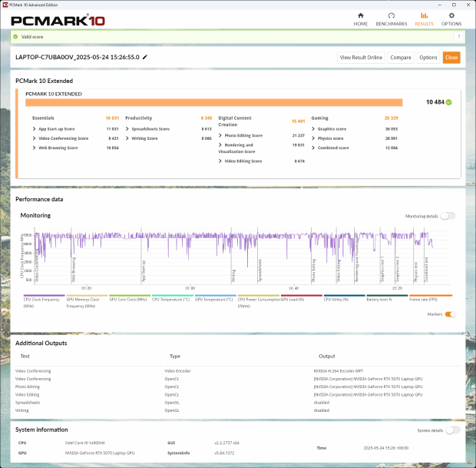Expand Video Conferencing Score row
The height and width of the screenshot is (468, 476).
click(x=34, y=138)
